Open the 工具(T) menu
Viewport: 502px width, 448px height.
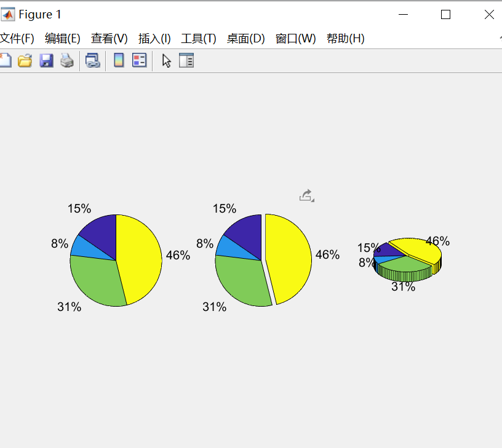coord(198,38)
